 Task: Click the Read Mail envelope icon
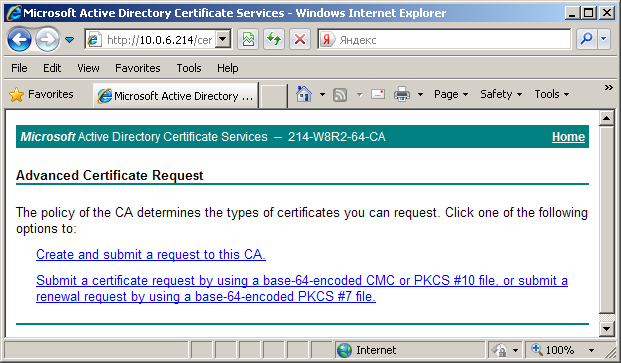pos(378,94)
